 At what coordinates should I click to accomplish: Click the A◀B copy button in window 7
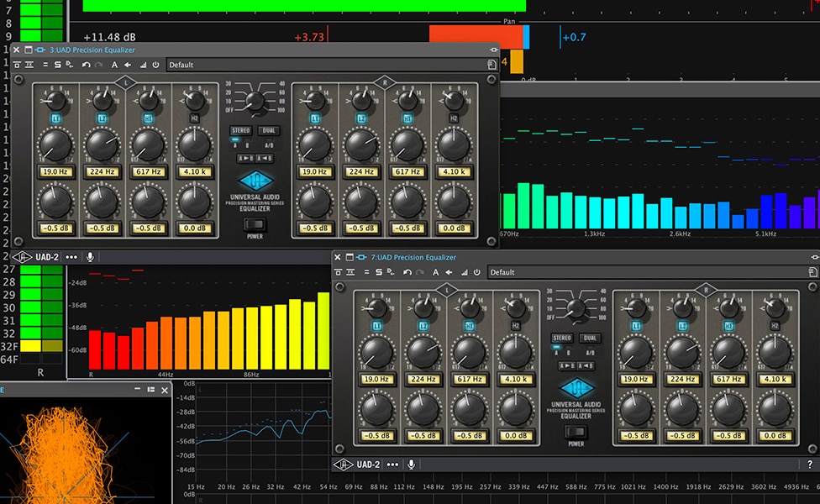[x=586, y=366]
